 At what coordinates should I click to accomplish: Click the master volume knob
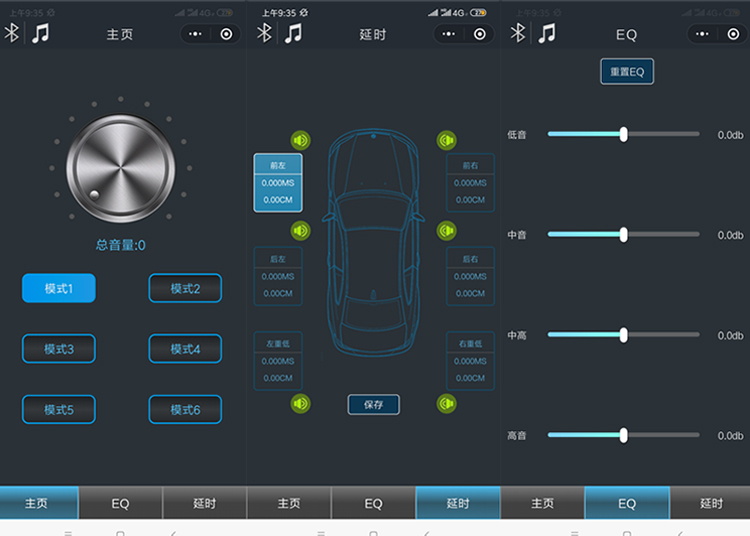click(120, 166)
